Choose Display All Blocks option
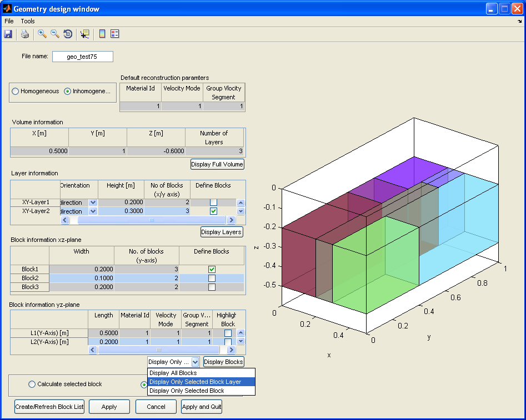 [x=201, y=373]
